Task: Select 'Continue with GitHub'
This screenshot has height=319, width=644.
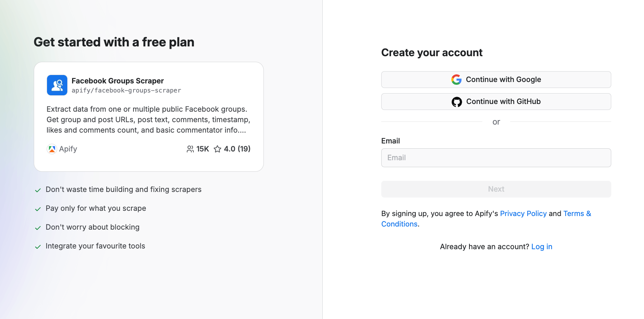Action: click(x=496, y=102)
